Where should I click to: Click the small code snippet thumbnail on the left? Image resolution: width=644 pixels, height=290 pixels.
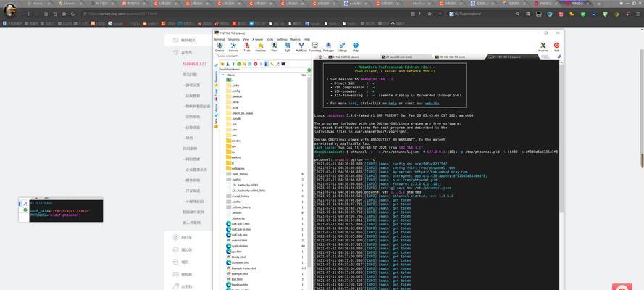(61, 210)
